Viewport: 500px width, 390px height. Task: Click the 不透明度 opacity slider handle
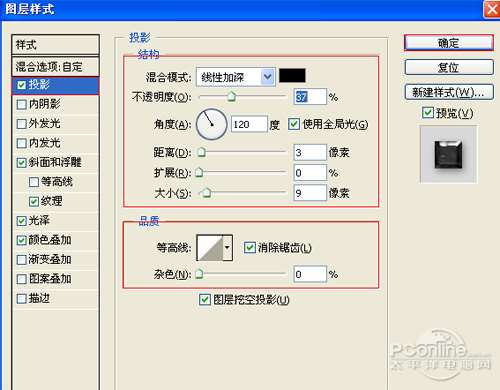(x=231, y=97)
